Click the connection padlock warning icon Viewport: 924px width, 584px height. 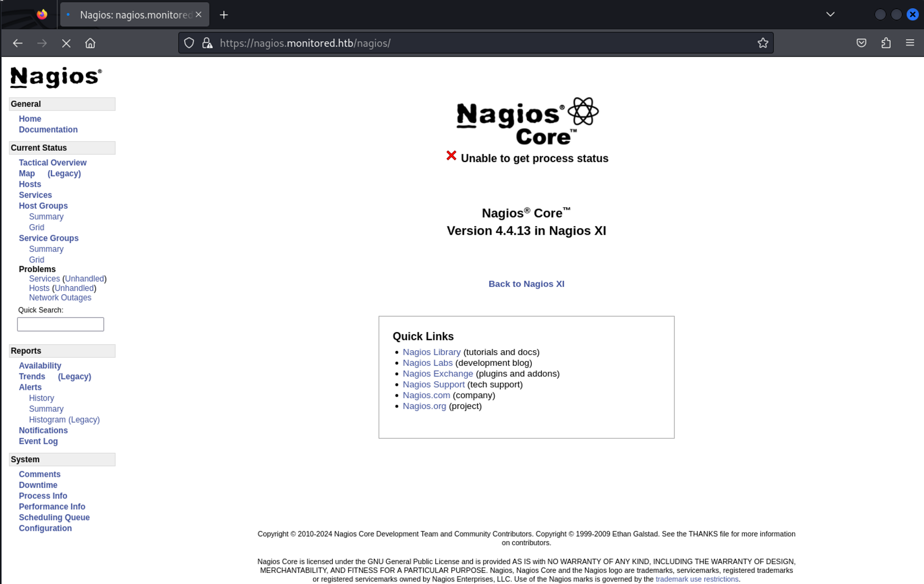[x=207, y=43]
